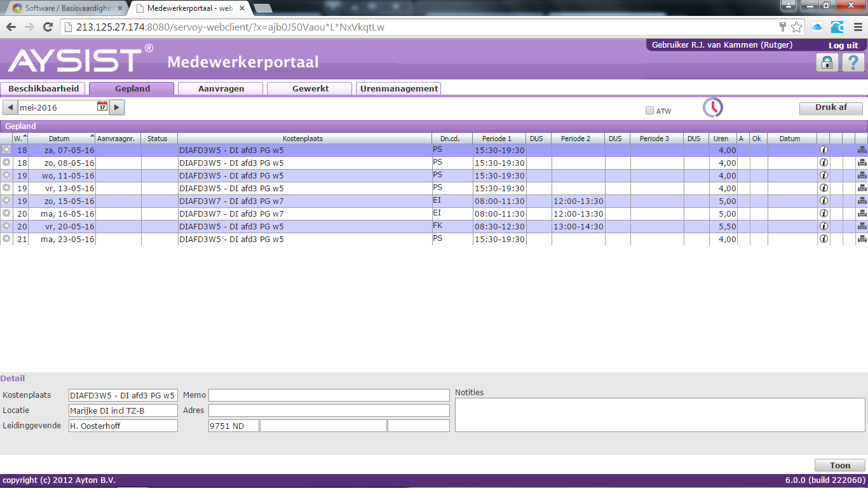Open info for the ma, 23-05-16 shift
Image resolution: width=868 pixels, height=488 pixels.
pyautogui.click(x=824, y=239)
